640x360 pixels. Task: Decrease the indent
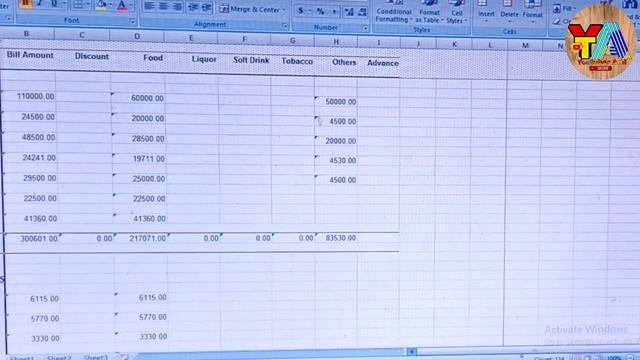pos(193,7)
